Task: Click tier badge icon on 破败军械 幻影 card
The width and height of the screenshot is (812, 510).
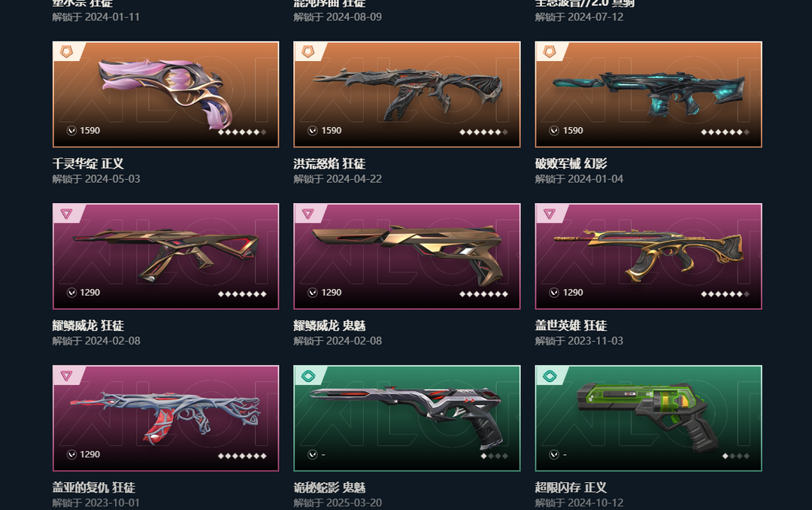Action: 550,52
